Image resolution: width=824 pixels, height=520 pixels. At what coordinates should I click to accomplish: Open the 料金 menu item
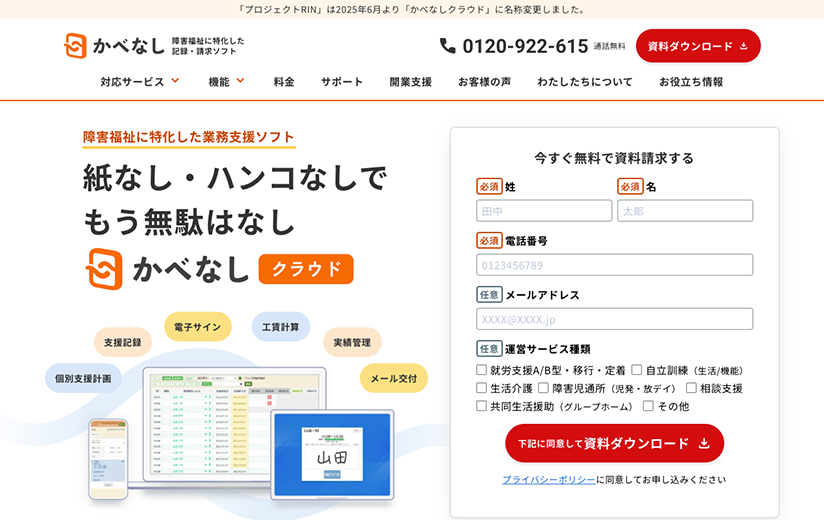pyautogui.click(x=284, y=82)
